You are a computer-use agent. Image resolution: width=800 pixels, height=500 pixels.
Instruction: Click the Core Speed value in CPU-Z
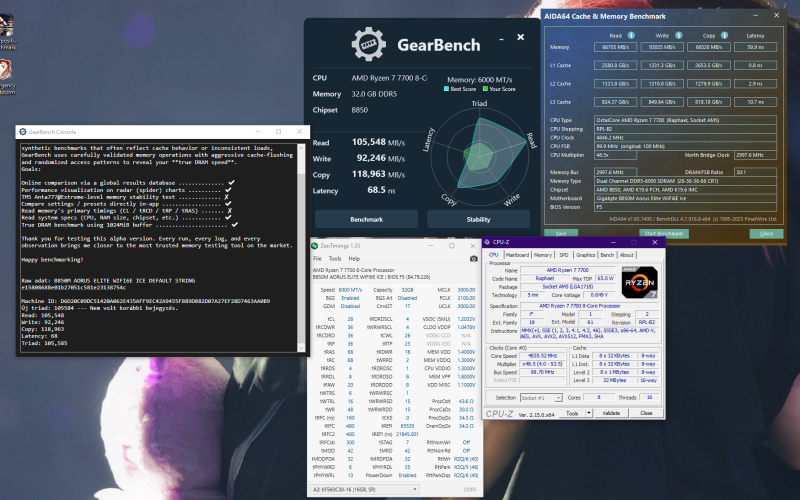542,356
